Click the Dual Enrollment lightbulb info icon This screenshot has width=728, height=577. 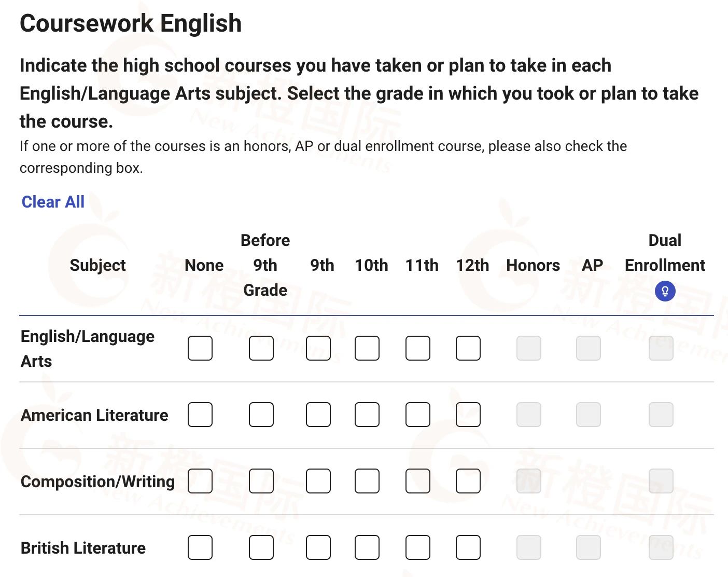[665, 291]
